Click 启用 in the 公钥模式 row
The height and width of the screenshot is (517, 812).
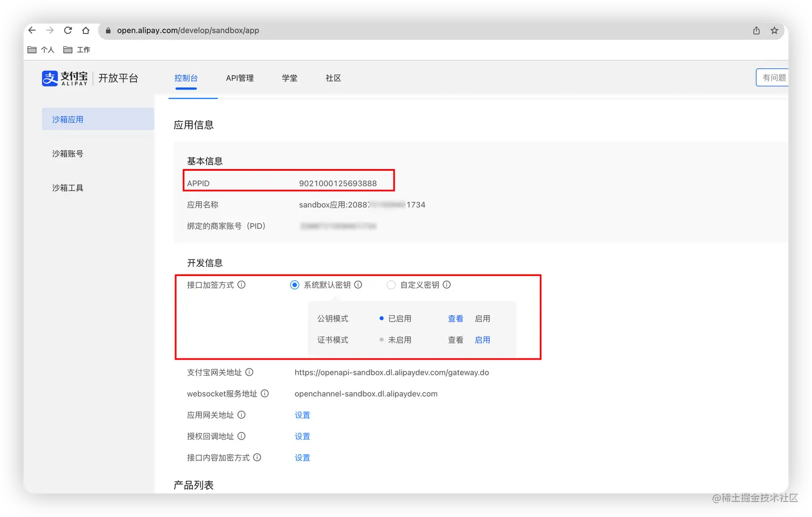click(x=482, y=319)
